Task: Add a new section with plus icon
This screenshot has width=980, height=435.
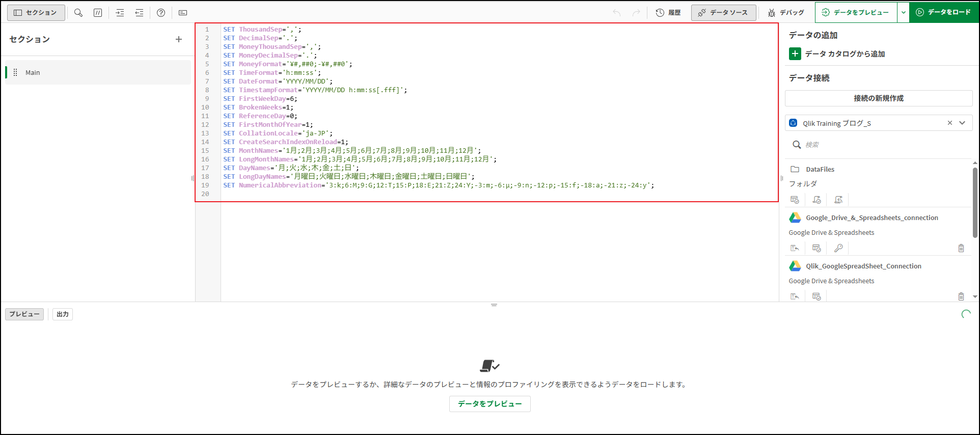Action: pos(179,39)
